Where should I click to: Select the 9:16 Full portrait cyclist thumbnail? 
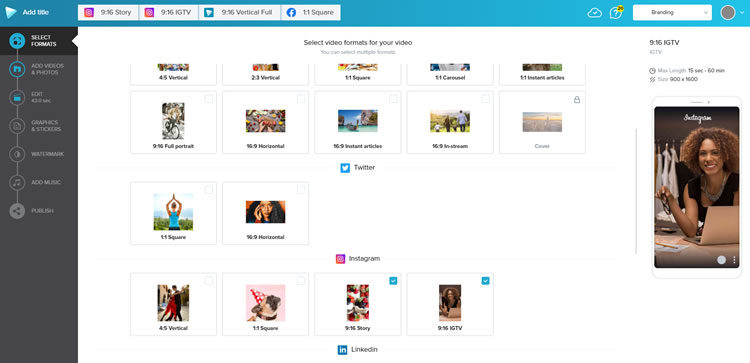pos(173,121)
